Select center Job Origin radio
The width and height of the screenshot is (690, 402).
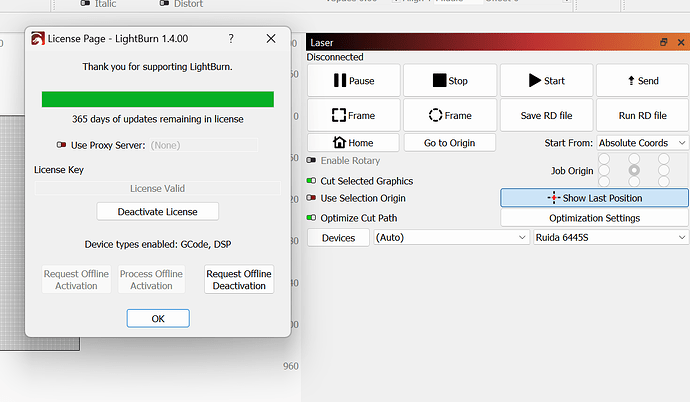tap(634, 170)
